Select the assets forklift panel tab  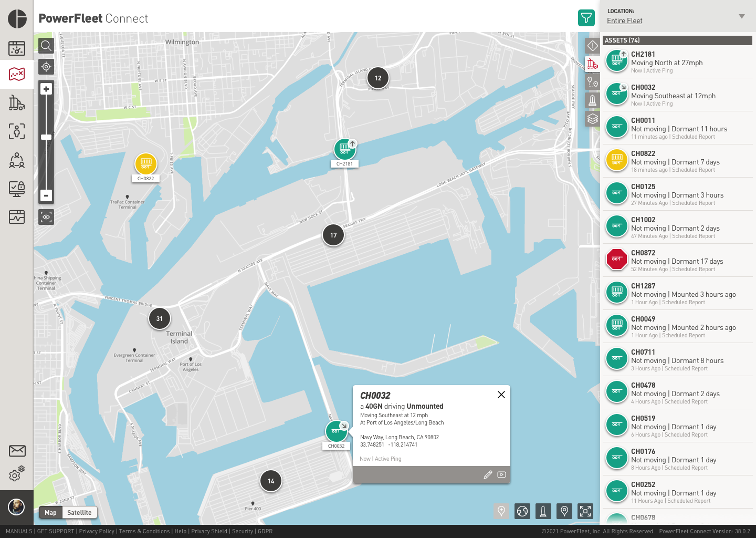(592, 64)
